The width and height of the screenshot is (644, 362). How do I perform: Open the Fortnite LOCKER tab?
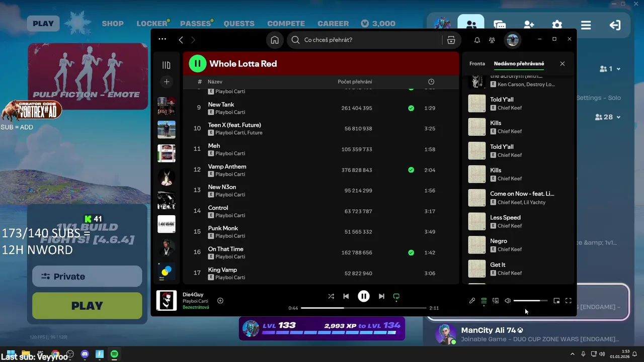[x=152, y=24]
